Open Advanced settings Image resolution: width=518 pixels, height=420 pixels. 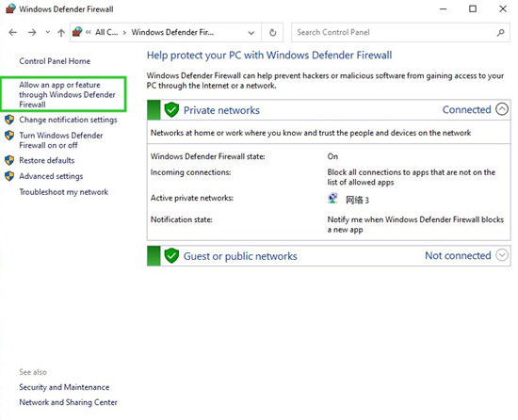(51, 176)
